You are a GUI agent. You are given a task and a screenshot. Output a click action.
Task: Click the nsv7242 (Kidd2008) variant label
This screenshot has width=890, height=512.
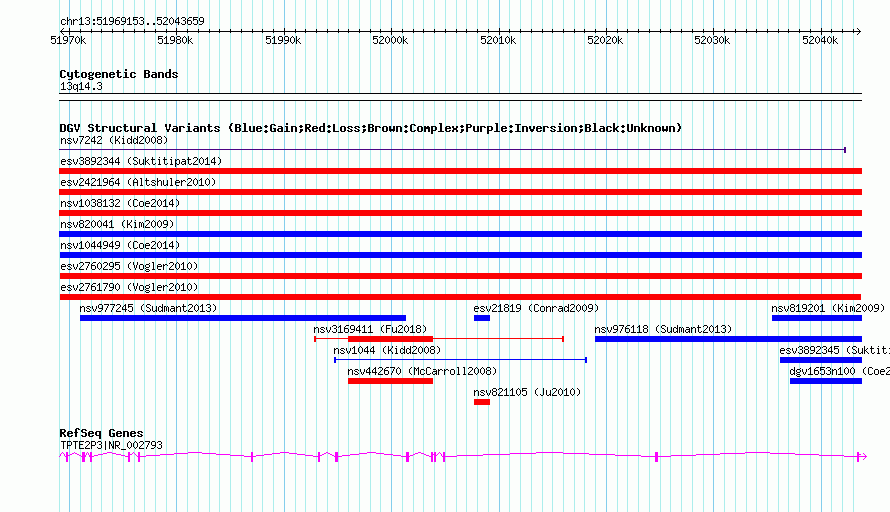pyautogui.click(x=114, y=140)
